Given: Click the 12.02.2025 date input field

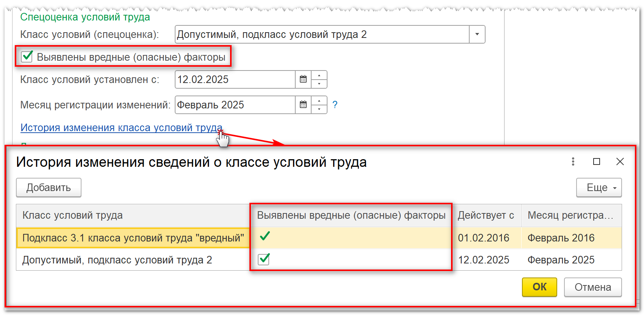Looking at the screenshot, I should (235, 79).
